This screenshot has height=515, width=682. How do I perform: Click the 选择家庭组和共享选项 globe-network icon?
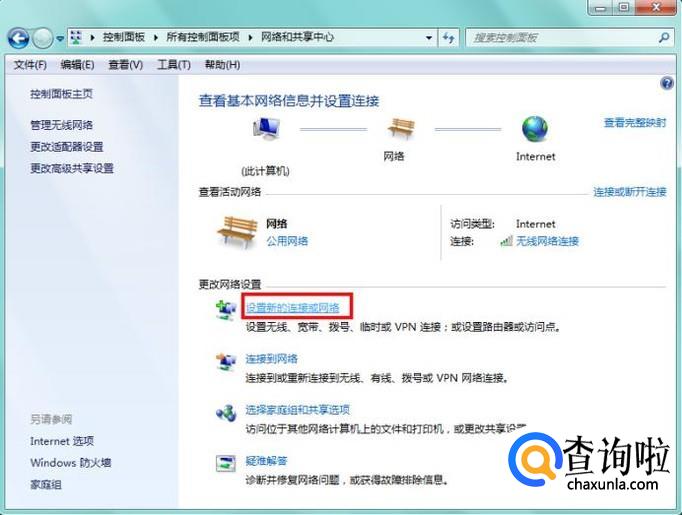tap(226, 412)
